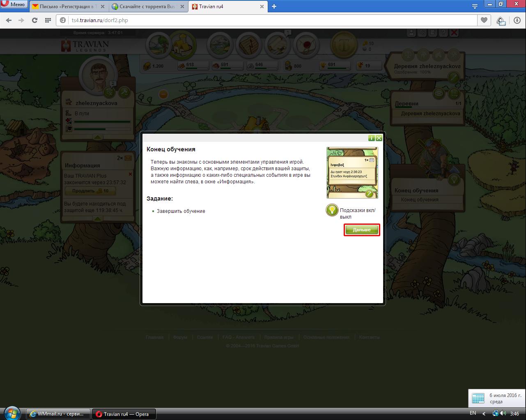526x420 pixels.
Task: Click the hero experience bar
Action: pyautogui.click(x=102, y=129)
